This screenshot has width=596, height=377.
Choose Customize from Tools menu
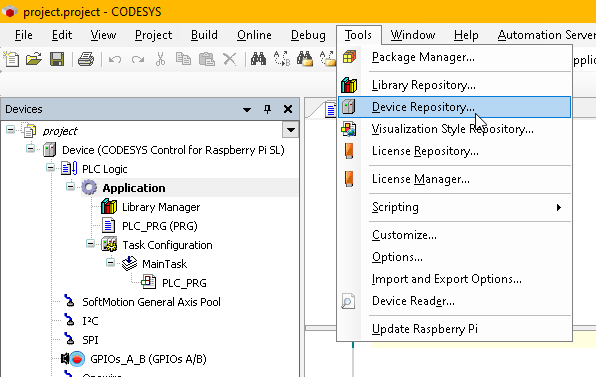coord(454,235)
